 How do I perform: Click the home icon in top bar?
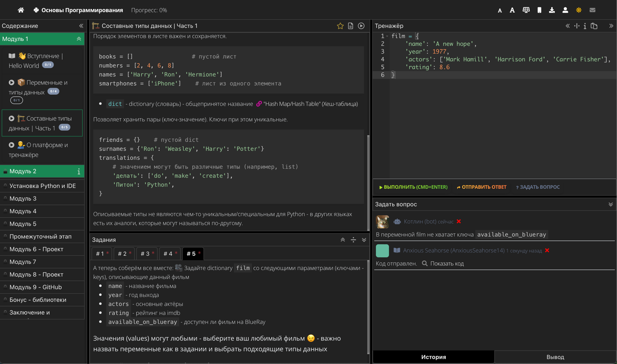point(21,10)
